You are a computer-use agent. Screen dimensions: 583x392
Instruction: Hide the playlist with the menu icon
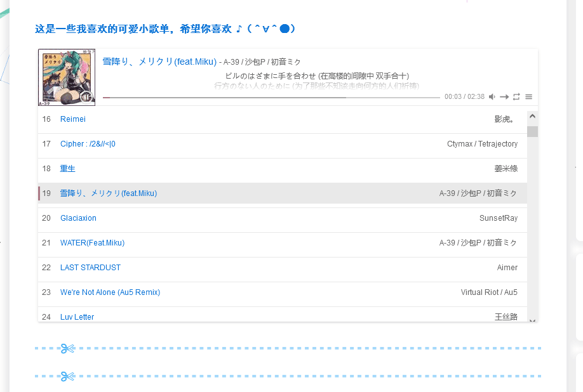pyautogui.click(x=529, y=97)
